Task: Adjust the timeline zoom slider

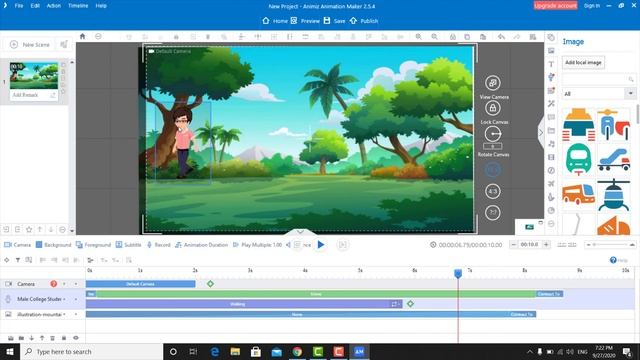Action: (x=610, y=245)
